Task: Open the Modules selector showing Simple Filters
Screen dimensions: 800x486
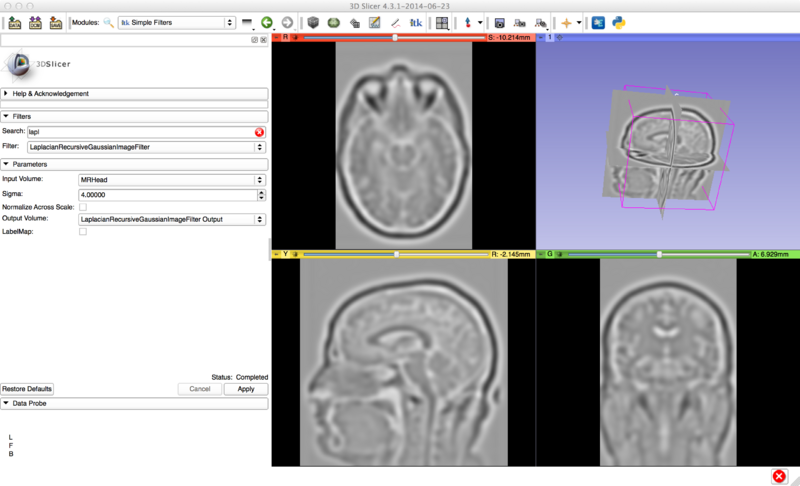Action: (x=176, y=22)
